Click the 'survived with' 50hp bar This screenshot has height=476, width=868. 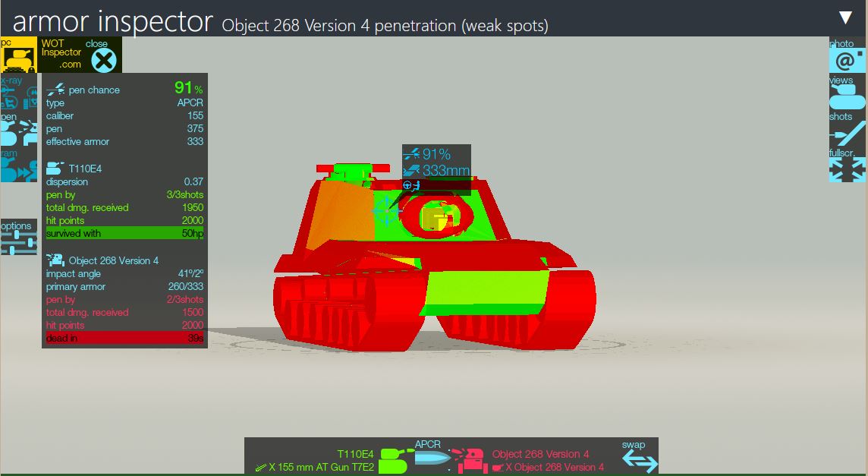click(x=124, y=233)
